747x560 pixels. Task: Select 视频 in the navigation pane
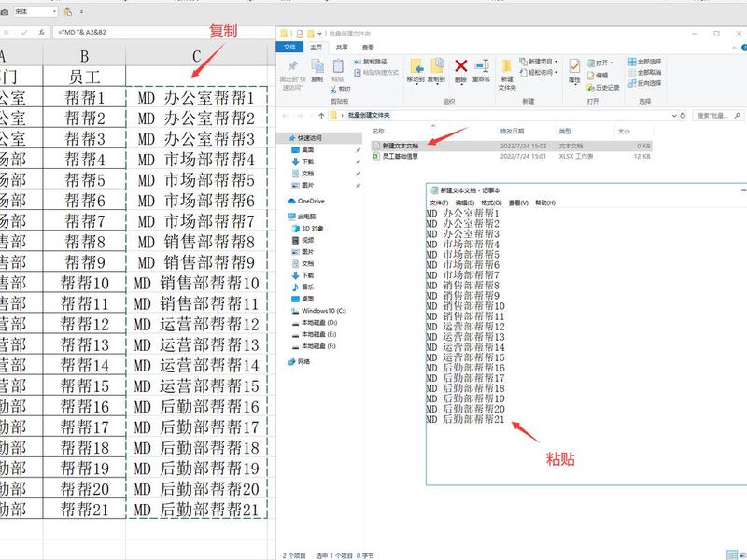(303, 240)
